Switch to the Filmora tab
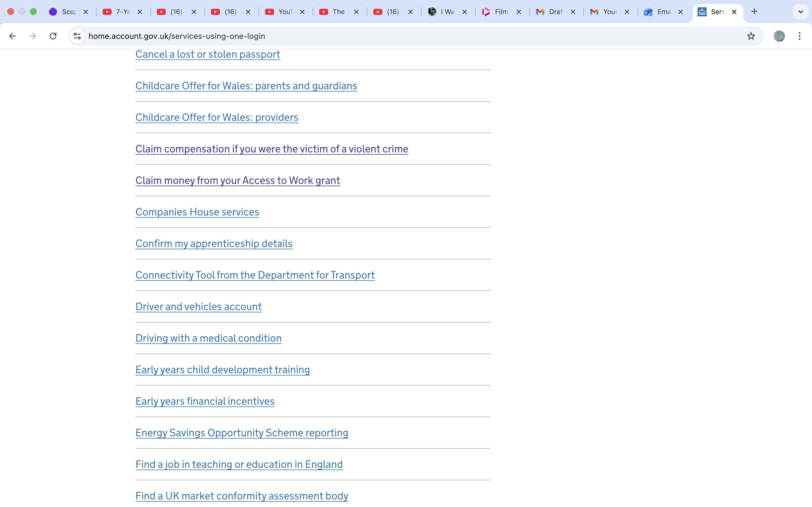This screenshot has width=812, height=507. click(x=498, y=12)
